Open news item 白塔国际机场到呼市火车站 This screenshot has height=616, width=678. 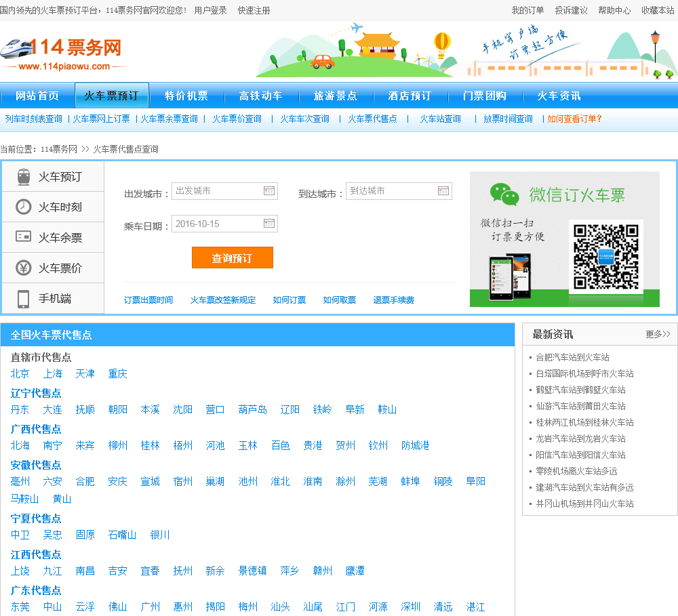584,373
